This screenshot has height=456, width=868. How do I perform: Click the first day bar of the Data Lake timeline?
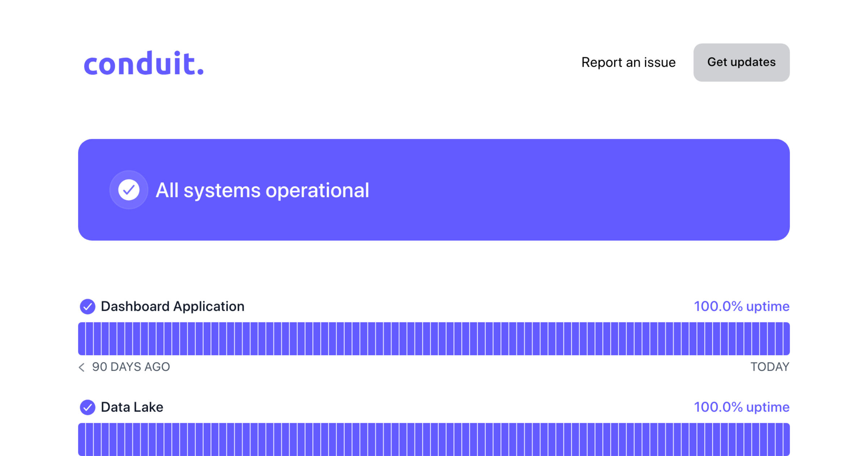click(x=82, y=439)
